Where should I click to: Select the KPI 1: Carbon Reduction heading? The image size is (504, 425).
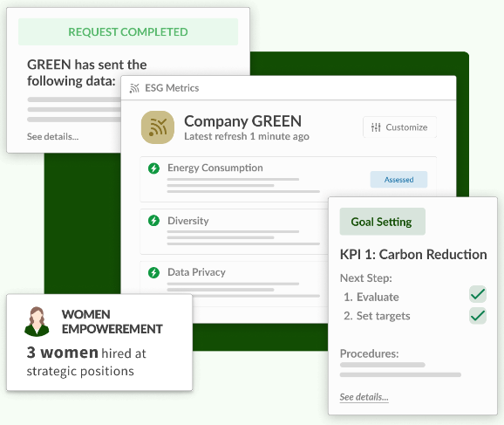pyautogui.click(x=413, y=255)
